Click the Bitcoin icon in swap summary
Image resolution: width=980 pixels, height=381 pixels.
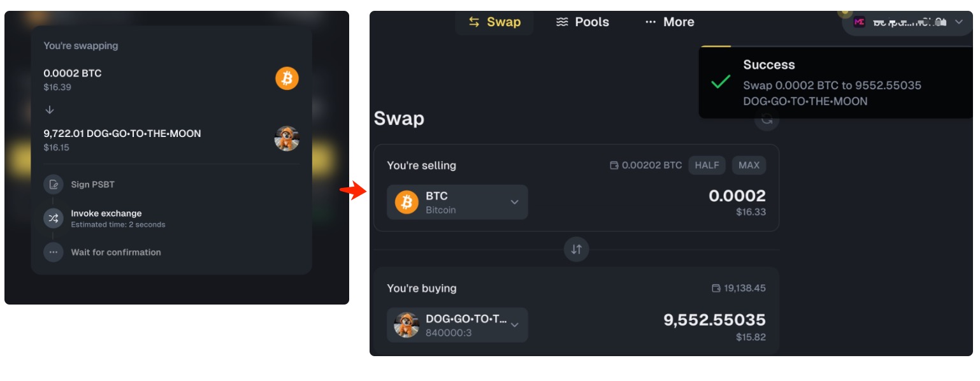click(287, 78)
